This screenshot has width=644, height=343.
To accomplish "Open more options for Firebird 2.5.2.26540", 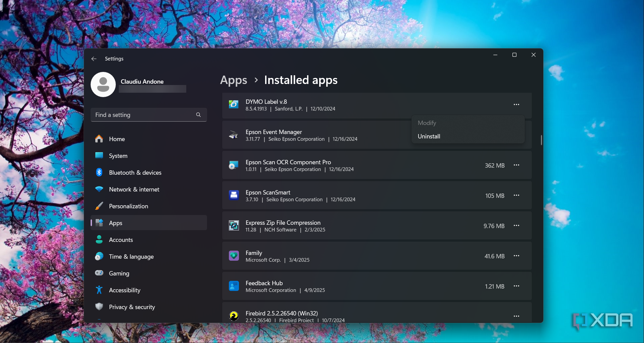I will [516, 316].
